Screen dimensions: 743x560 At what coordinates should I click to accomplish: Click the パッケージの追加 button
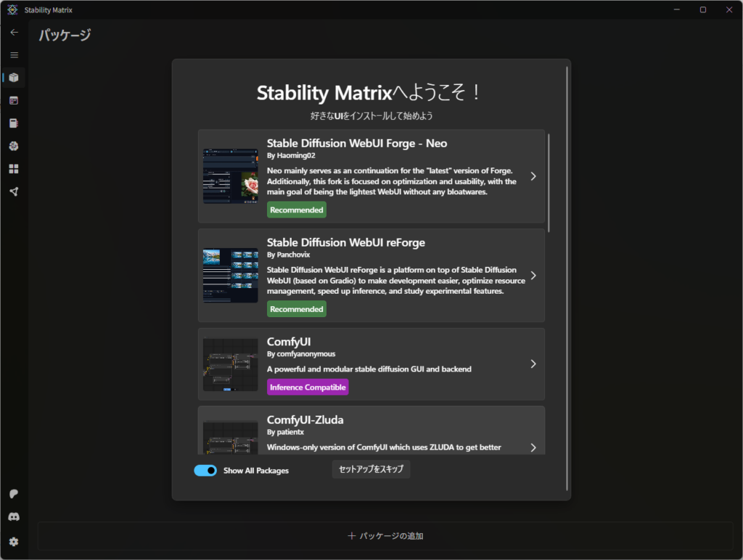pyautogui.click(x=385, y=536)
